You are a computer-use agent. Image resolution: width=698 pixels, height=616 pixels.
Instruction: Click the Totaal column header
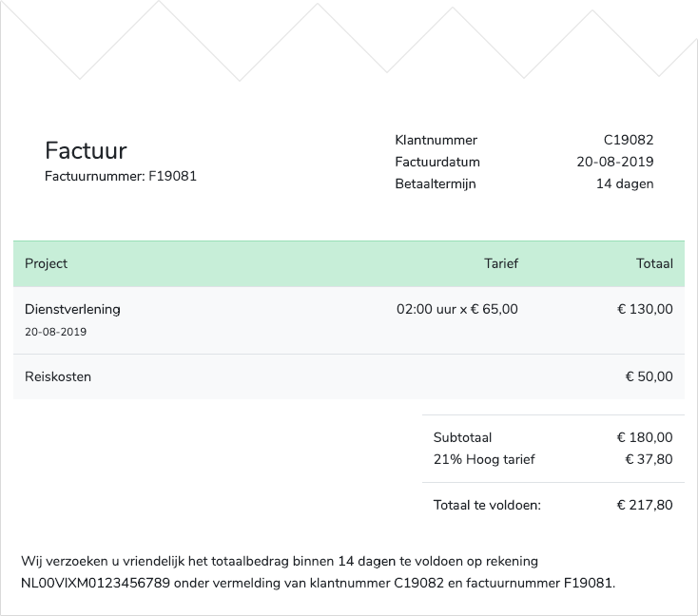point(654,263)
